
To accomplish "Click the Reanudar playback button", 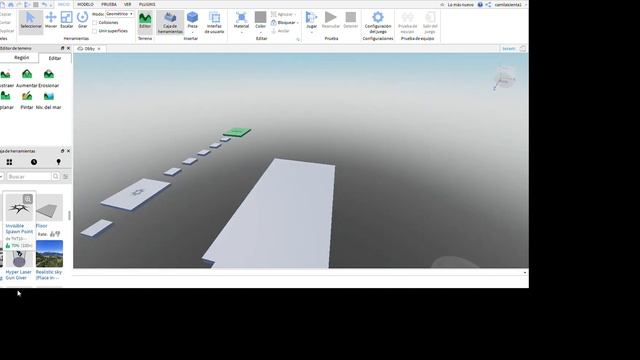I will coord(331,20).
